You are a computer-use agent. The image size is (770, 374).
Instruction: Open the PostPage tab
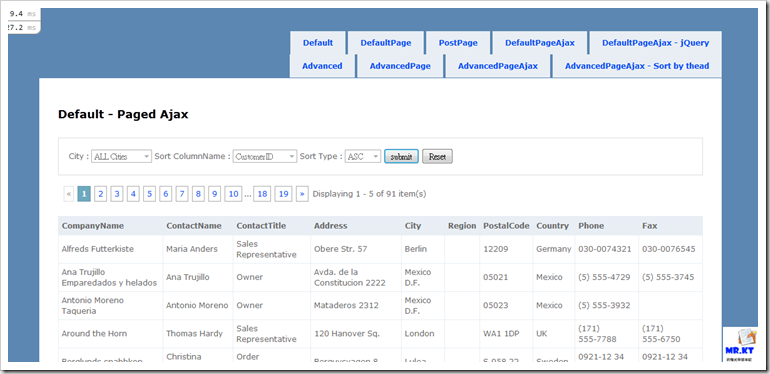[458, 43]
